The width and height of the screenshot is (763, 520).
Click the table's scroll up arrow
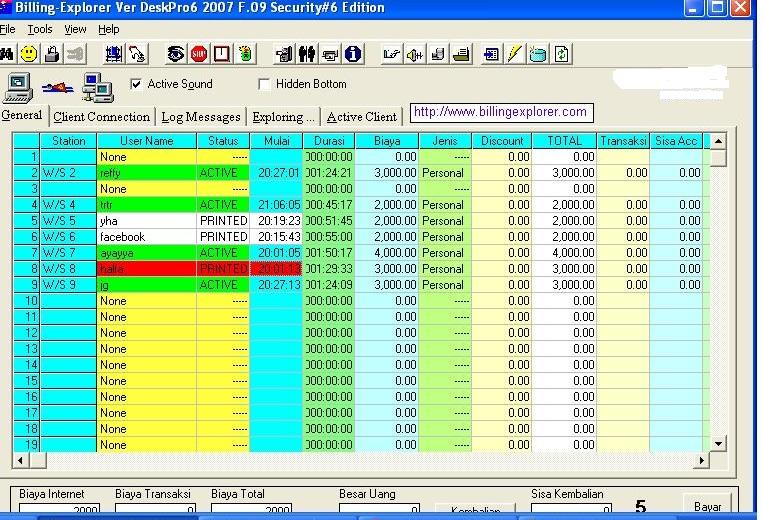click(x=718, y=141)
